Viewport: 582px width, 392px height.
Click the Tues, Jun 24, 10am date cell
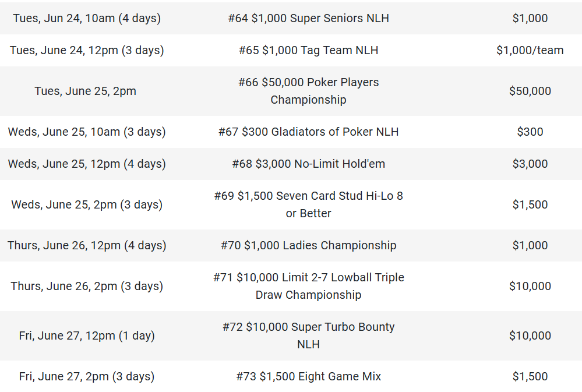click(x=87, y=18)
